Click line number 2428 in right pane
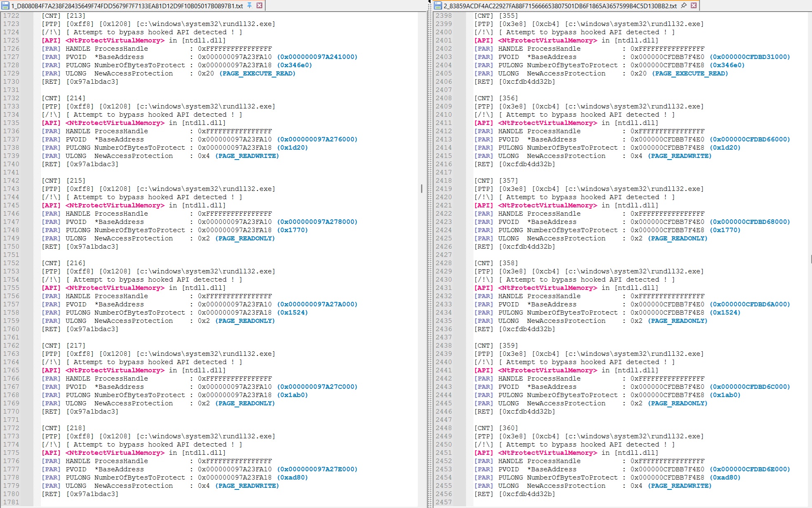Screen dimensions: 812x508 [444, 263]
